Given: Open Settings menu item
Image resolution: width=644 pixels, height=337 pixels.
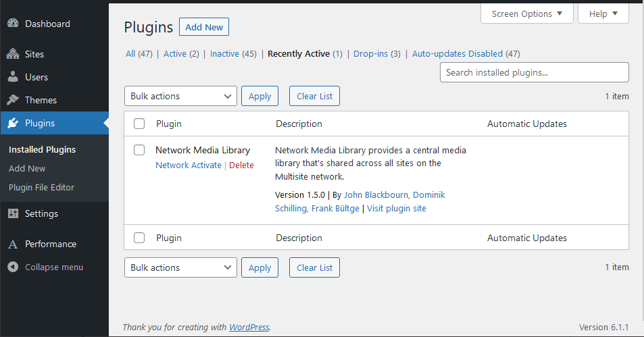Looking at the screenshot, I should [x=41, y=214].
